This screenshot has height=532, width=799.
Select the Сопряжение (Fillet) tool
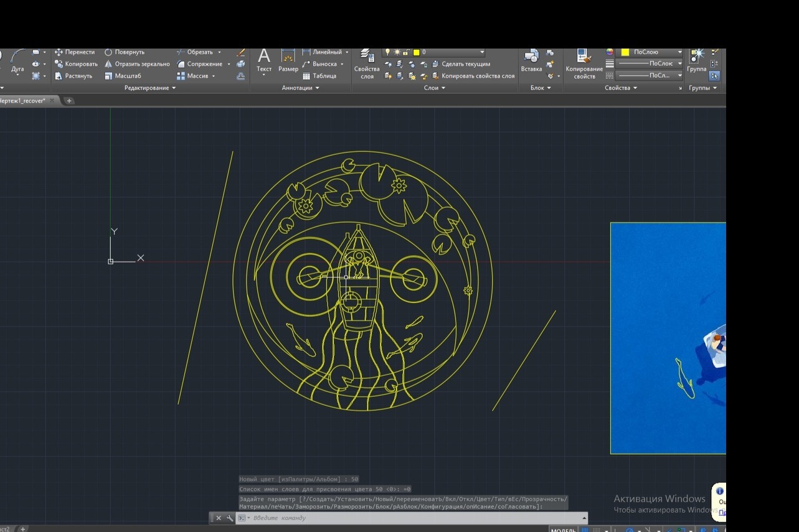pyautogui.click(x=200, y=64)
